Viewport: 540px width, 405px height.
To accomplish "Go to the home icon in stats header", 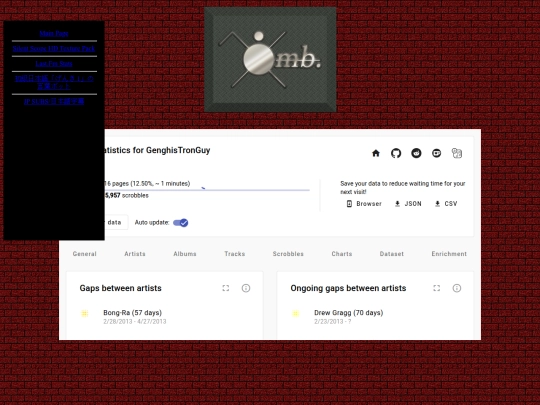I will click(x=376, y=153).
